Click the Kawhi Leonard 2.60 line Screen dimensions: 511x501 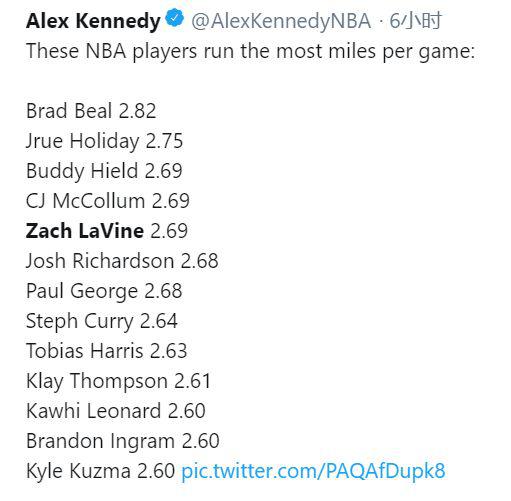(x=116, y=411)
